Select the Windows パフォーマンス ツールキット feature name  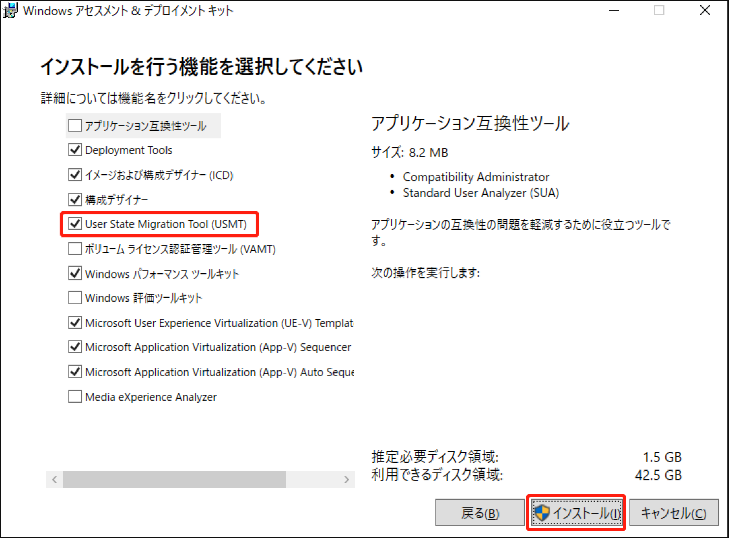pos(162,274)
